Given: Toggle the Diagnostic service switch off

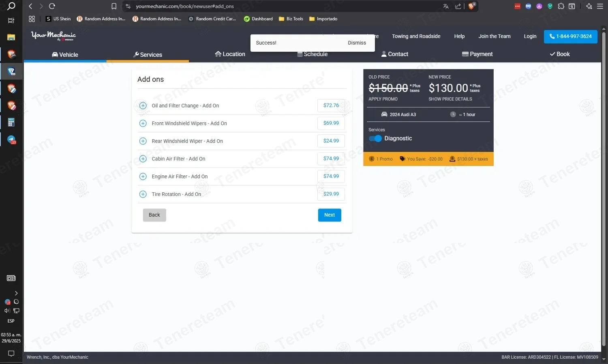Looking at the screenshot, I should [x=375, y=138].
